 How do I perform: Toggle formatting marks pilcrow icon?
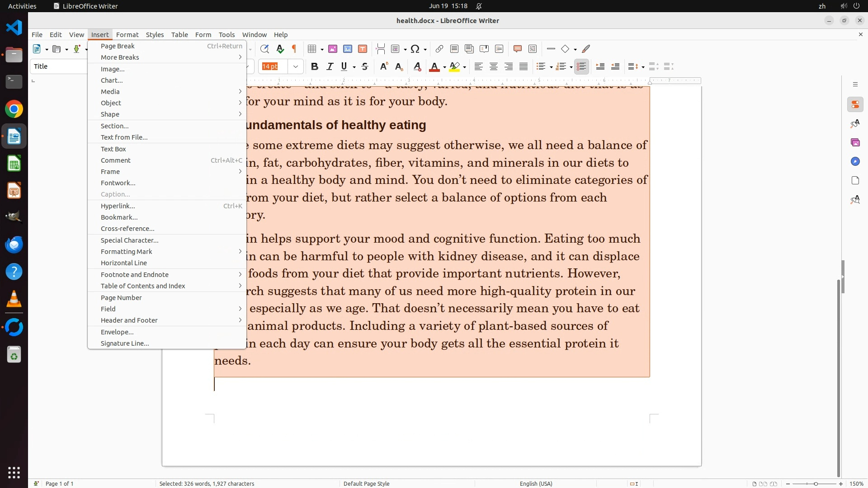pos(294,49)
